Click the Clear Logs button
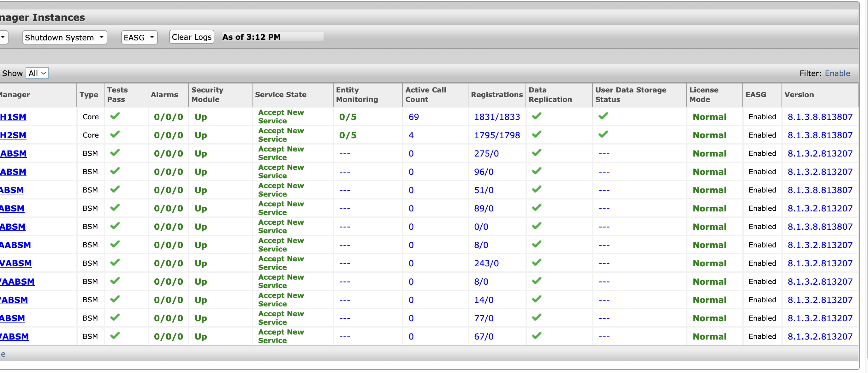 click(191, 37)
